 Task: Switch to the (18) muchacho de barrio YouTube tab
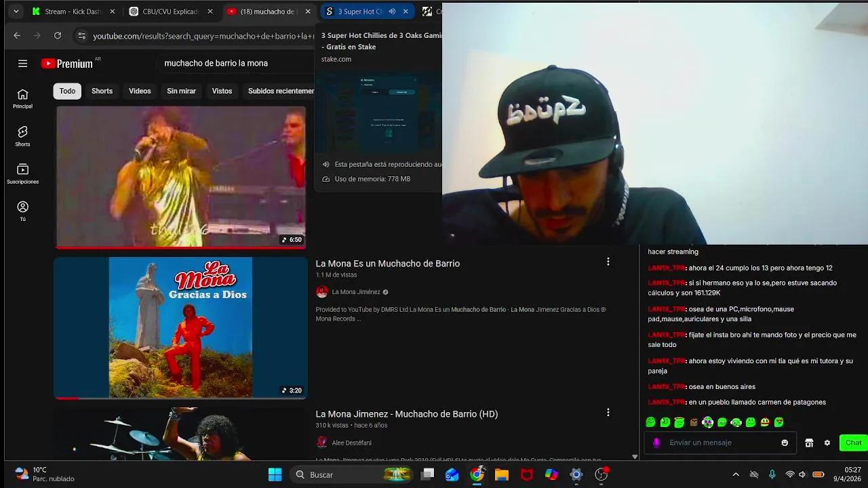(269, 12)
